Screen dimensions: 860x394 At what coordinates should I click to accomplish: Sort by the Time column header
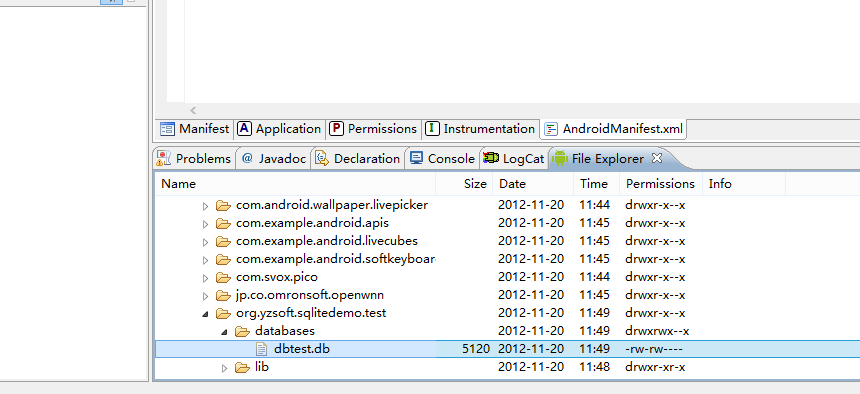[597, 184]
